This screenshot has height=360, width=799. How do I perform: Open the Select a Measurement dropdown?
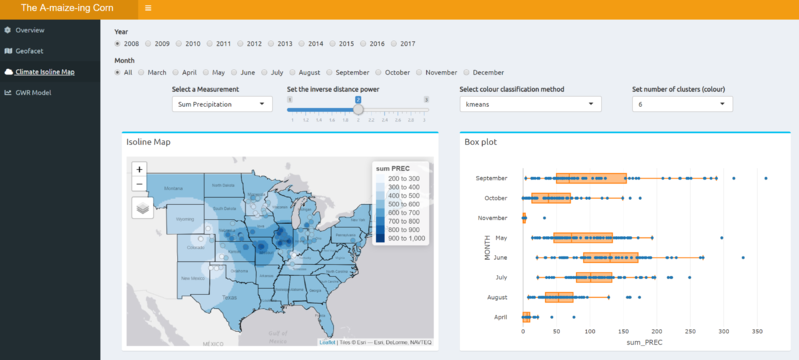point(222,104)
